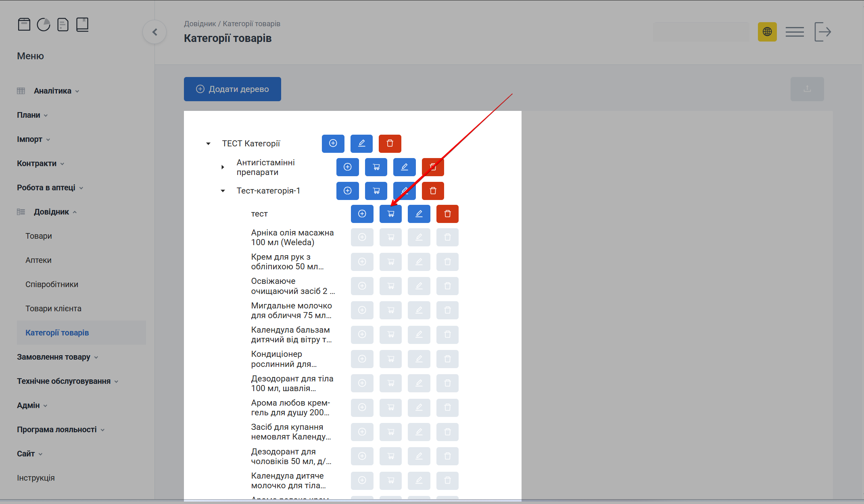Image resolution: width=864 pixels, height=504 pixels.
Task: Open the Аптеки menu item
Action: tap(38, 260)
